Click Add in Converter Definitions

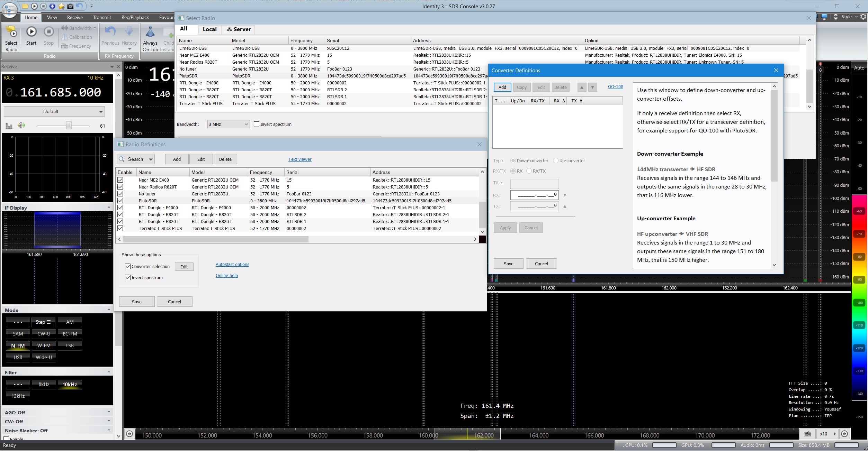(502, 88)
